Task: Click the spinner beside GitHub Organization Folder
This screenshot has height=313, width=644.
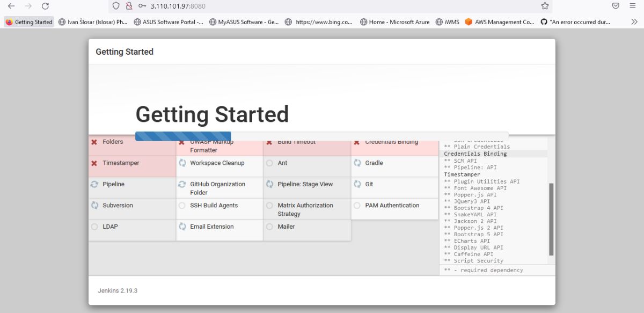Action: (182, 184)
